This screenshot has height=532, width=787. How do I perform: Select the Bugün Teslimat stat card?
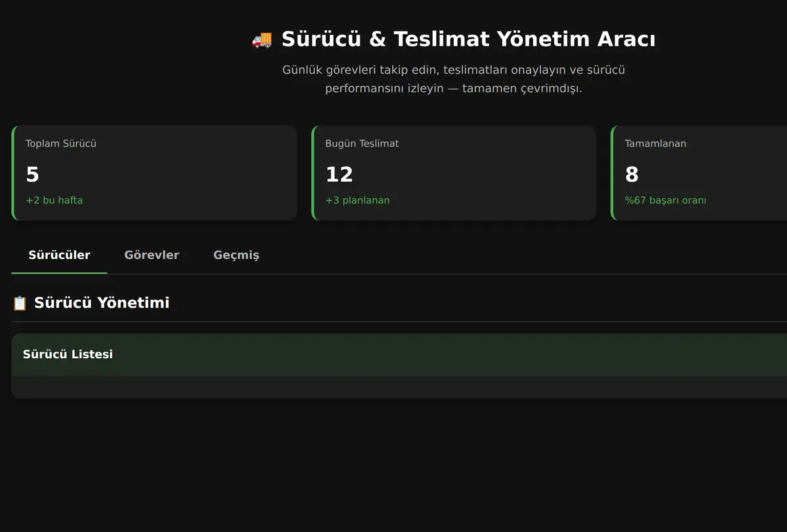click(454, 173)
